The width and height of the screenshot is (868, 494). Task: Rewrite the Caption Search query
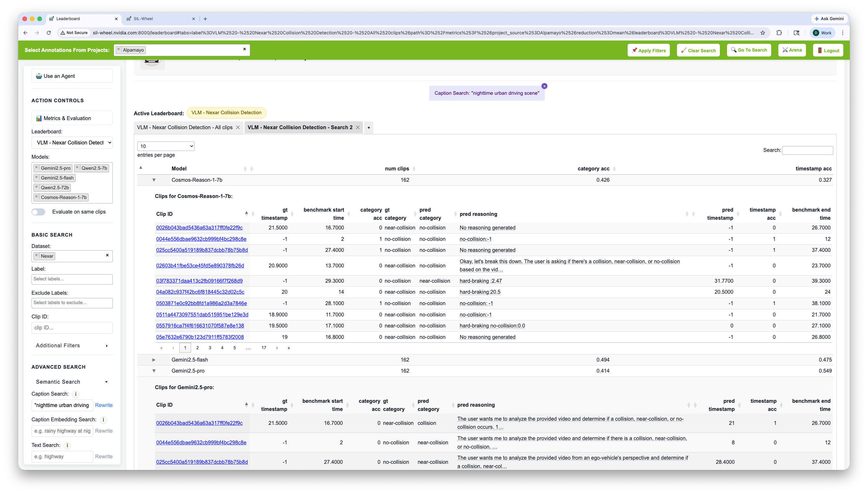104,405
